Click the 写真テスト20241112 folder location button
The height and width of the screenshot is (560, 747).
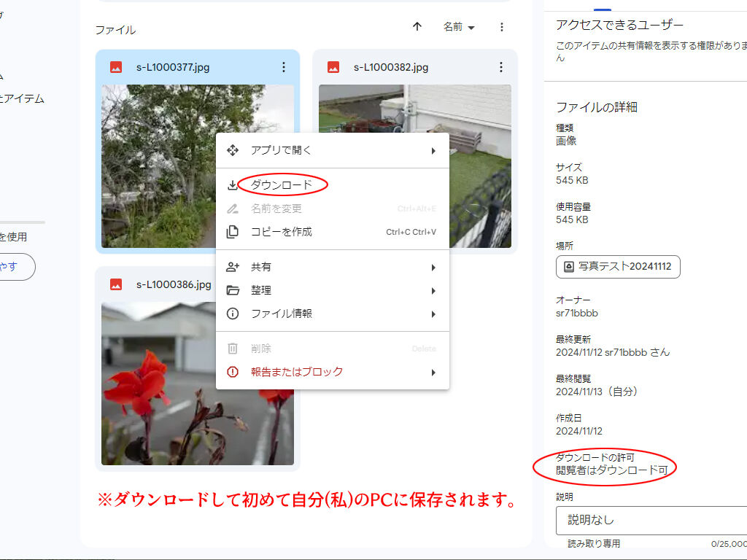(618, 267)
